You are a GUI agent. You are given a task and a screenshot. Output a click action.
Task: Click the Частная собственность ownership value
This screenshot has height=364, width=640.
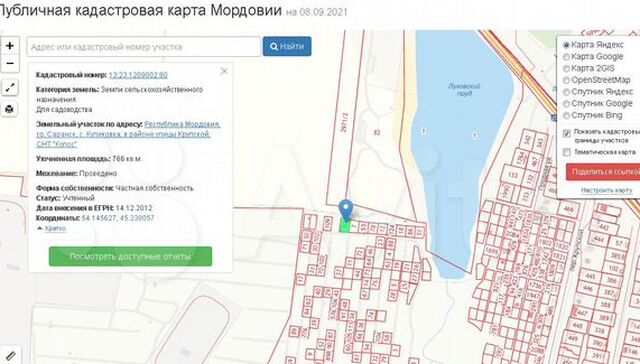click(x=154, y=188)
